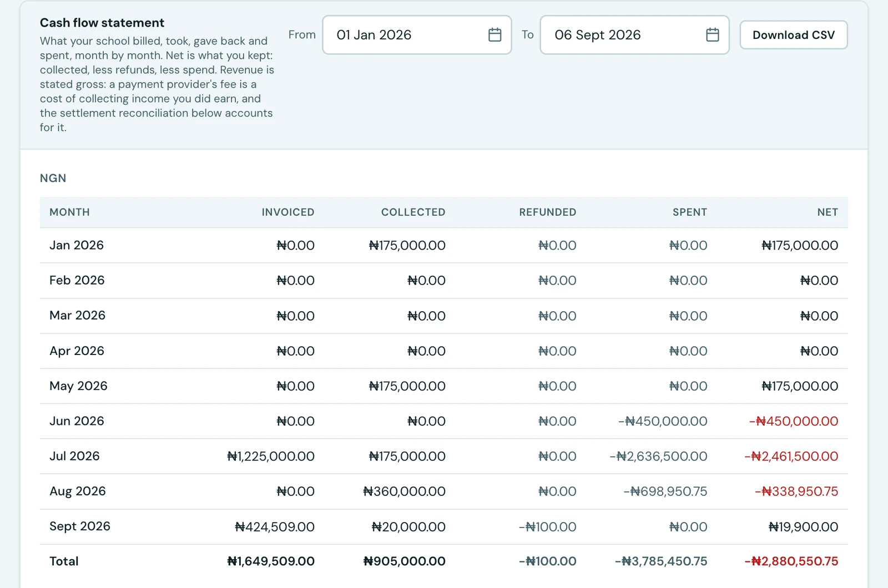Click Jul 2026 spent -₦2,636,500.00
The image size is (888, 588).
tap(658, 456)
